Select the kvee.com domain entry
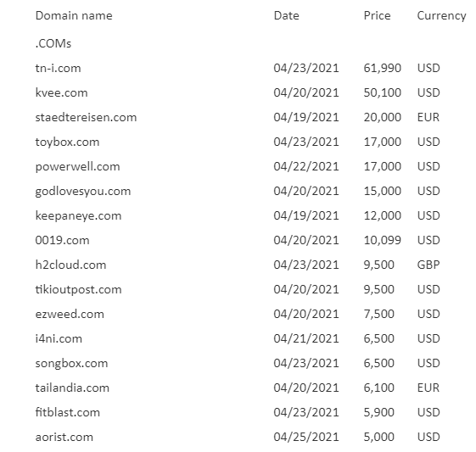This screenshot has height=452, width=476. [x=61, y=92]
